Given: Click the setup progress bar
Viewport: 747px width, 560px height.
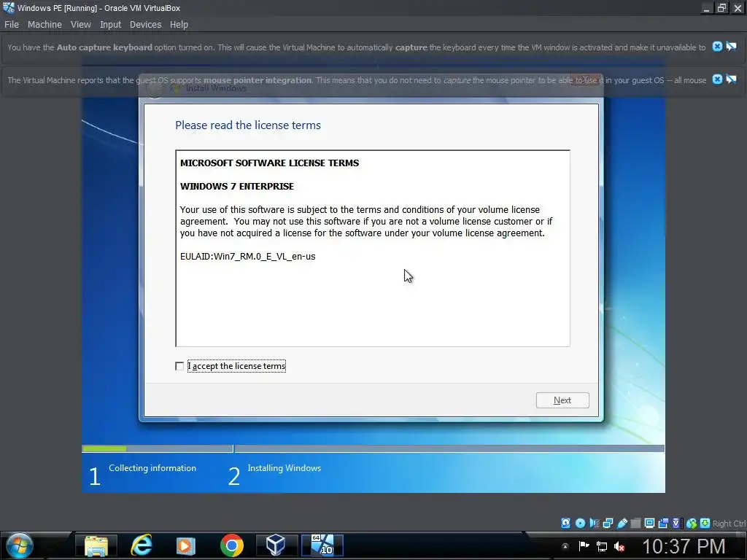Looking at the screenshot, I should (373, 448).
